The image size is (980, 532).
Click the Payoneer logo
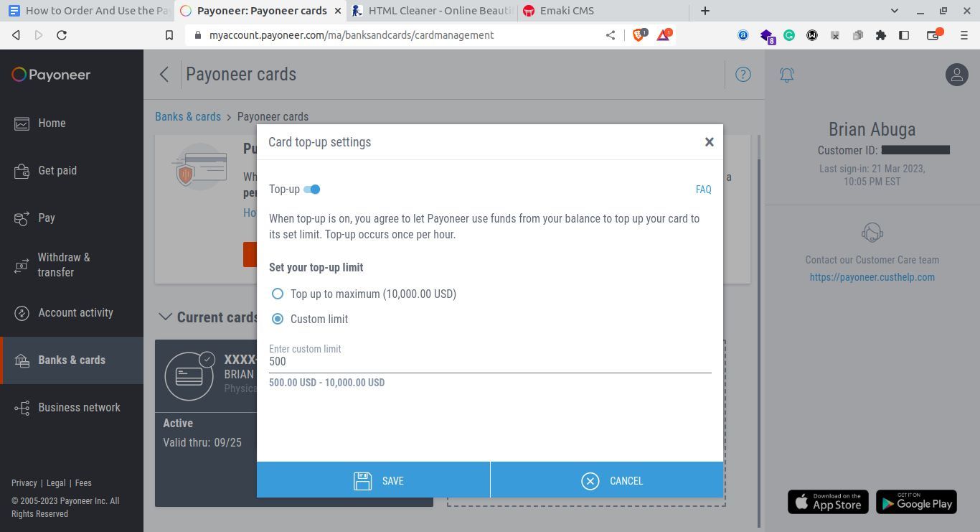[x=50, y=75]
